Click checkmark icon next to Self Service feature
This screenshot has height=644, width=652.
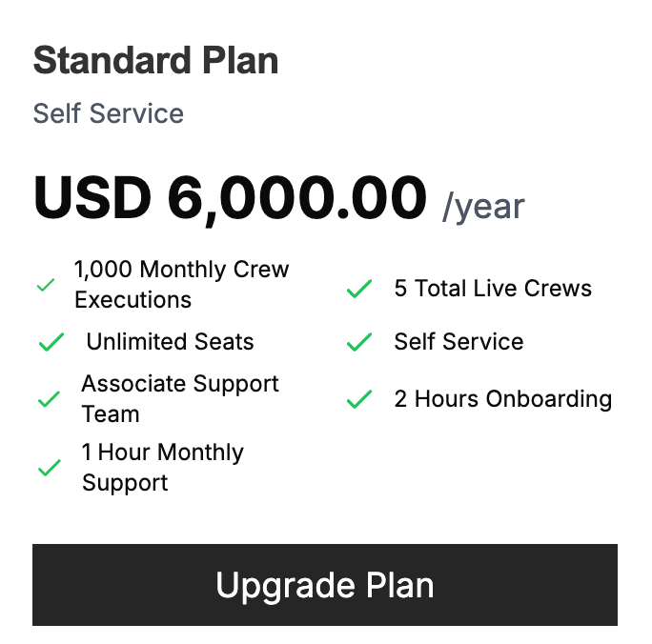pyautogui.click(x=358, y=342)
